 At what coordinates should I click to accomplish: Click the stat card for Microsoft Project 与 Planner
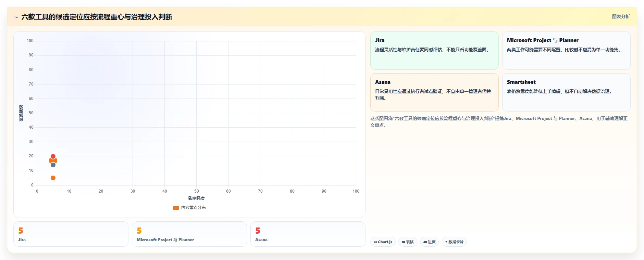point(189,234)
